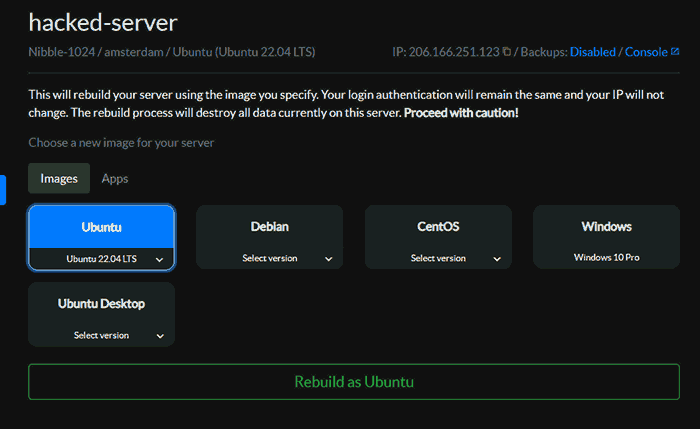Click the Rebuild as Ubuntu button
The image size is (700, 429).
[354, 382]
